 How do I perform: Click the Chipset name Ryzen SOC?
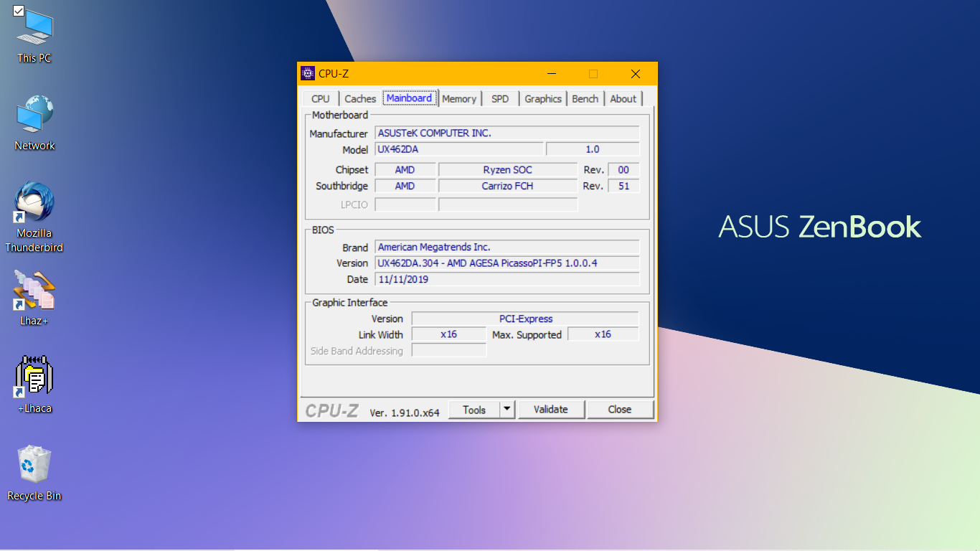(508, 170)
